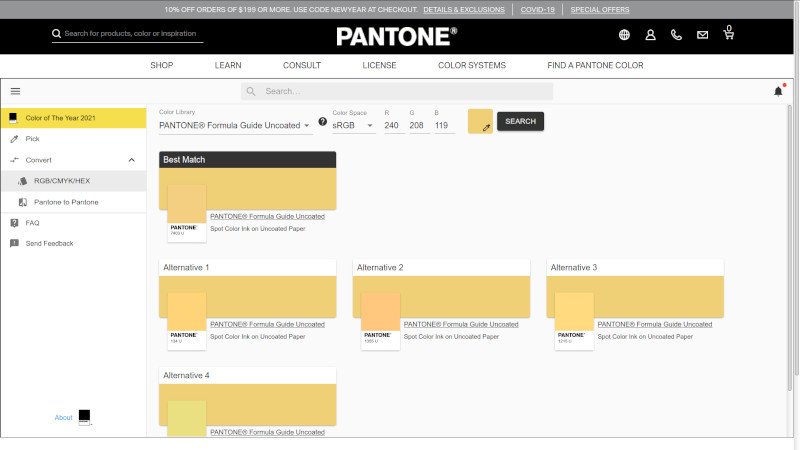Open the COLOR SYSTEMS menu
The width and height of the screenshot is (800, 450).
[x=471, y=65]
